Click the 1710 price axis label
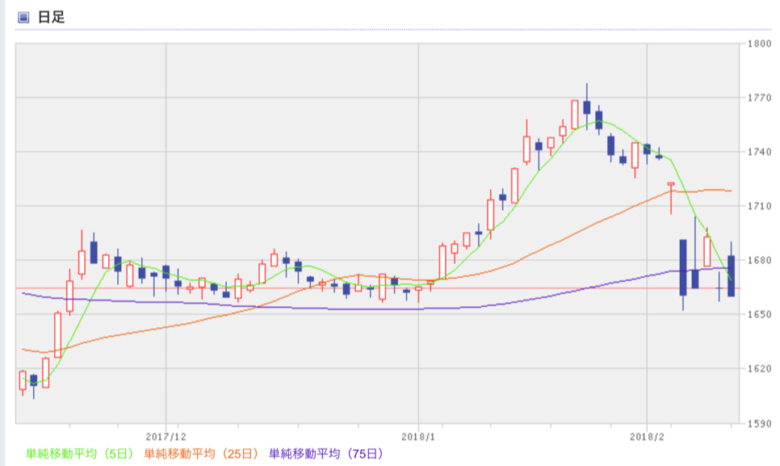The height and width of the screenshot is (466, 780). (760, 206)
